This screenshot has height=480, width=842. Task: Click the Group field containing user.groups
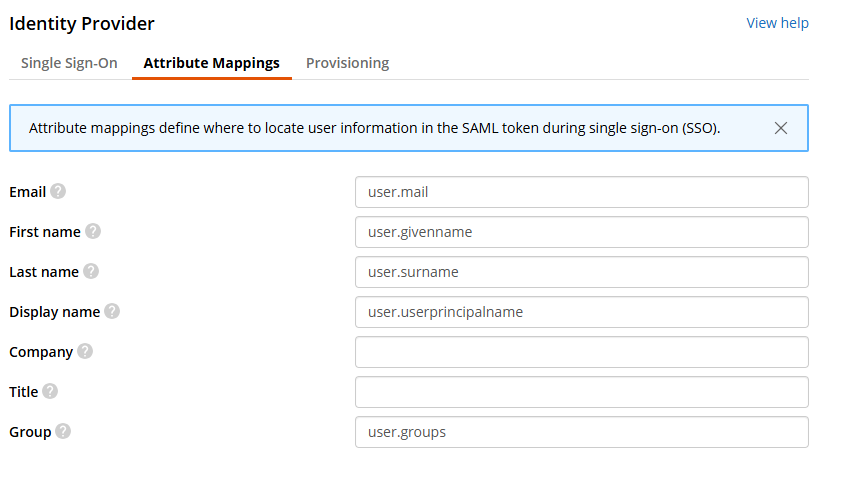(581, 432)
